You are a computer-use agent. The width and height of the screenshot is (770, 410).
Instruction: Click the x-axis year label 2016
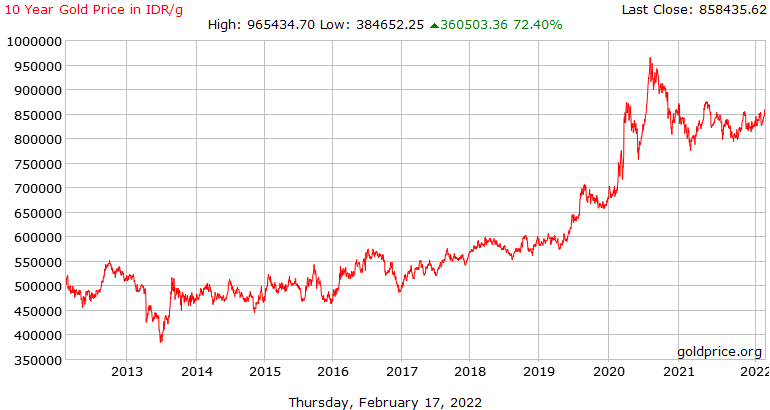[x=332, y=372]
